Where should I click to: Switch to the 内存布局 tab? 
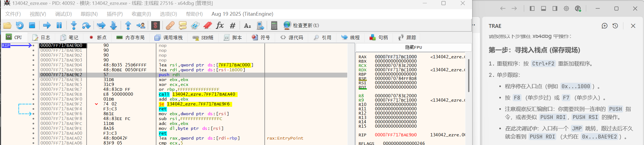point(131,37)
